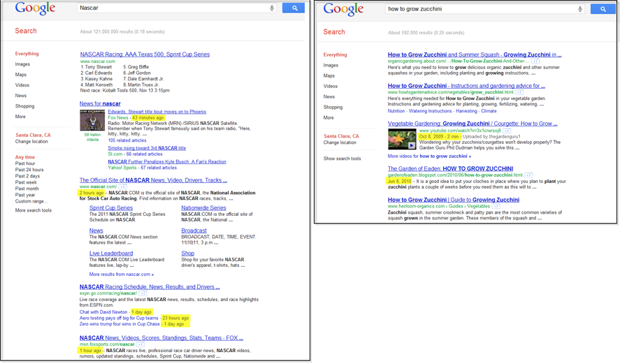The width and height of the screenshot is (620, 364).
Task: Open NASCAR News, Videos, Scores FOX result
Action: click(161, 338)
